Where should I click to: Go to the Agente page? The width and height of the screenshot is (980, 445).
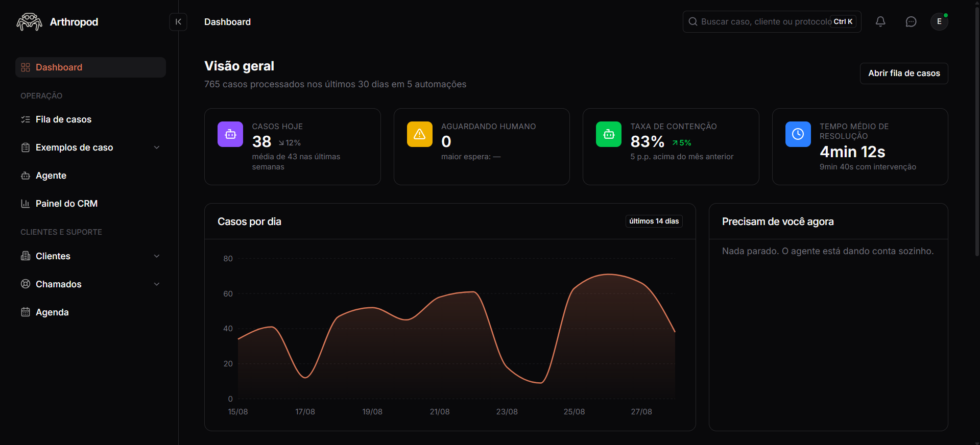pyautogui.click(x=90, y=176)
